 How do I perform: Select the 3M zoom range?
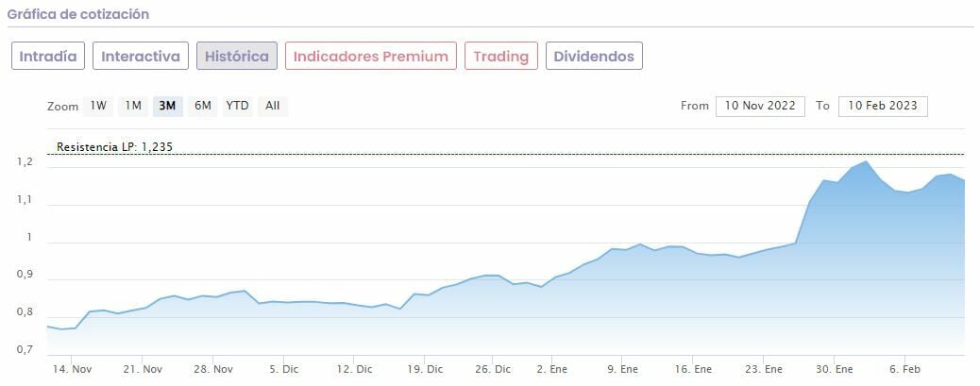coord(168,106)
